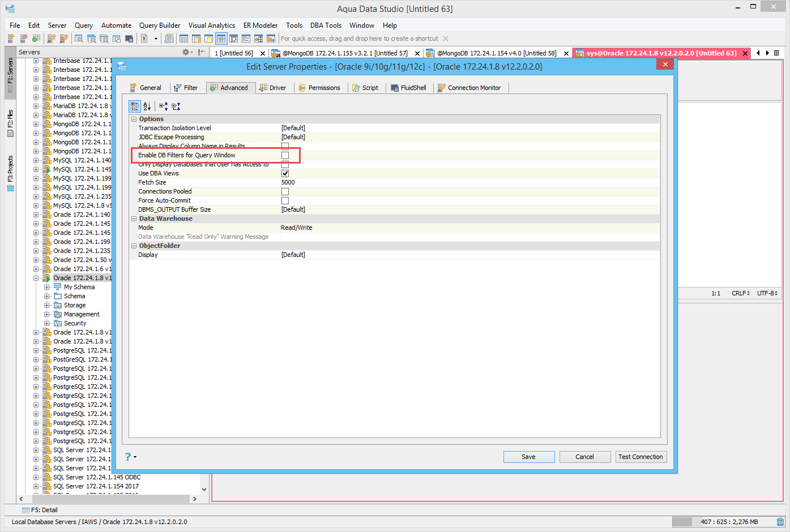Collapse the Servers panel with the pin icon

pos(201,52)
